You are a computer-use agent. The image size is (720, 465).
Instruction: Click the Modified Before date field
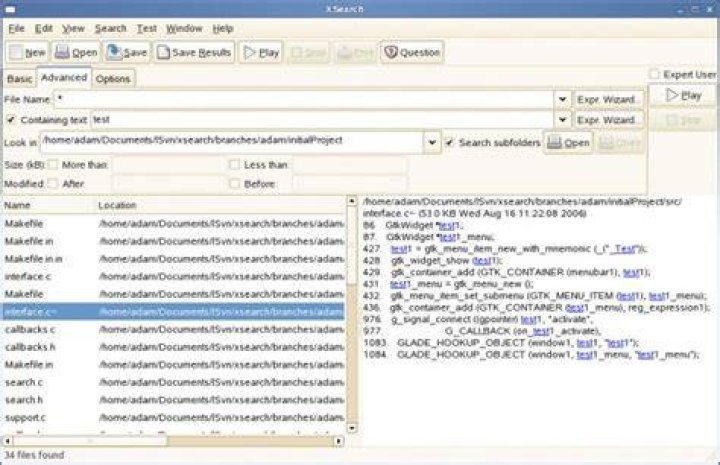(x=349, y=184)
